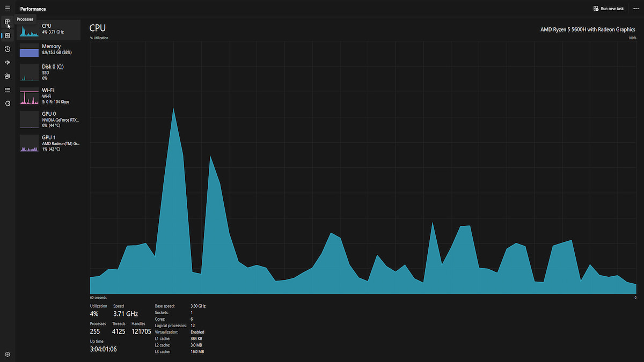
Task: Open the Services page icon
Action: (x=8, y=104)
